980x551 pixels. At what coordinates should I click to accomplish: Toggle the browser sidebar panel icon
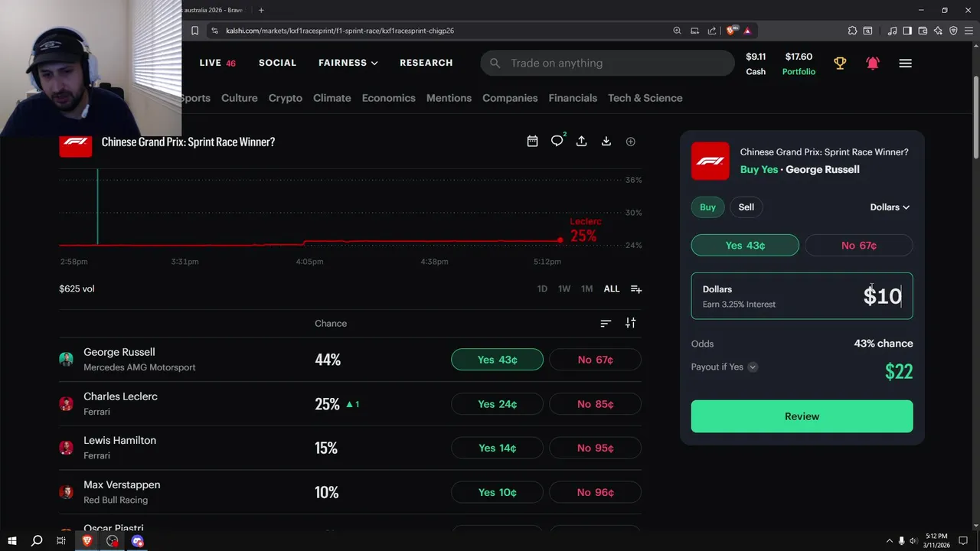point(907,31)
